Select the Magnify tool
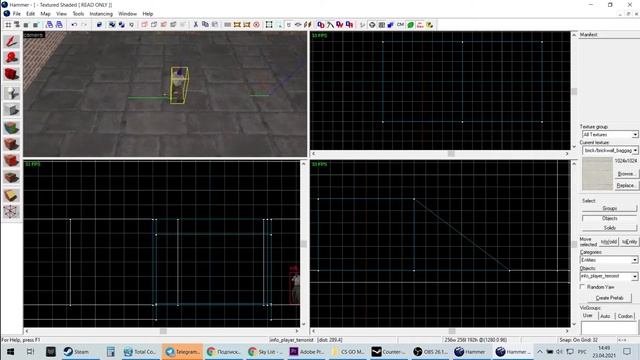 click(x=11, y=57)
